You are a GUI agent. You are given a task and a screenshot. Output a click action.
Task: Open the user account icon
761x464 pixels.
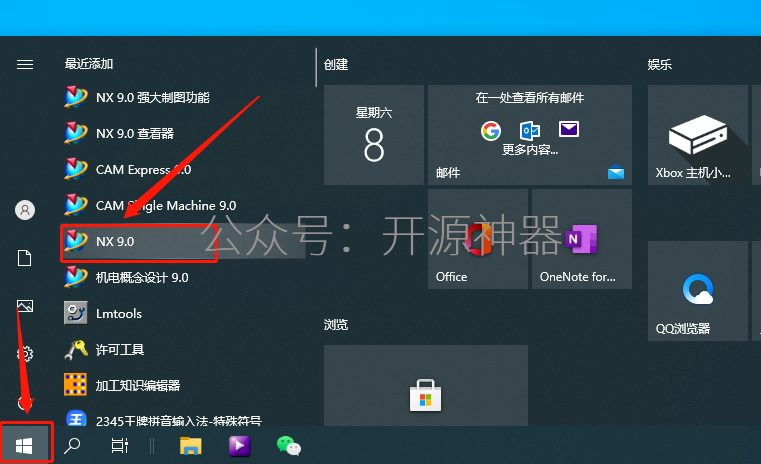pos(25,210)
